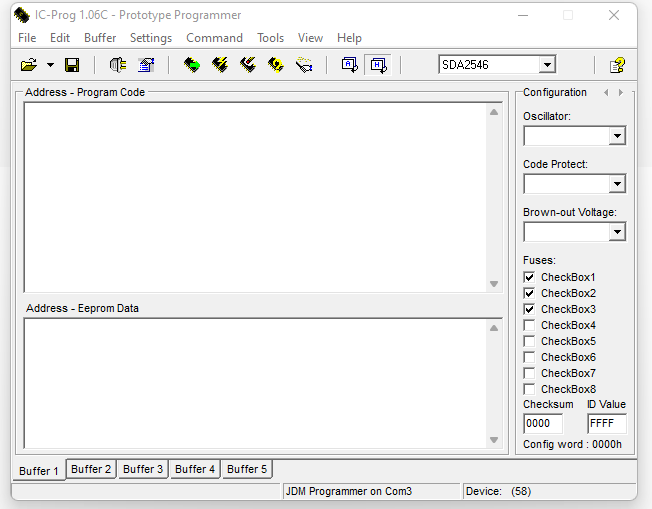This screenshot has width=652, height=509.
Task: Expand the SDA2546 device dropdown
Action: (547, 65)
